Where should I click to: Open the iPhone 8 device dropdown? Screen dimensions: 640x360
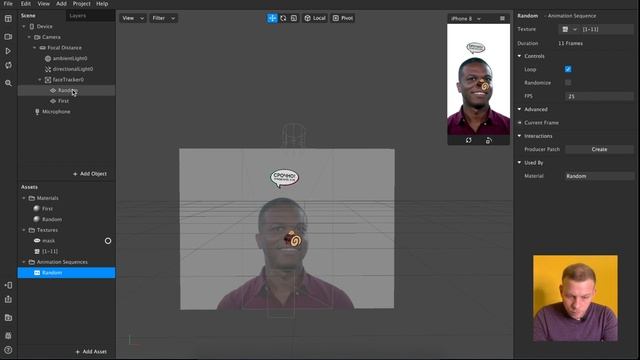coord(466,18)
